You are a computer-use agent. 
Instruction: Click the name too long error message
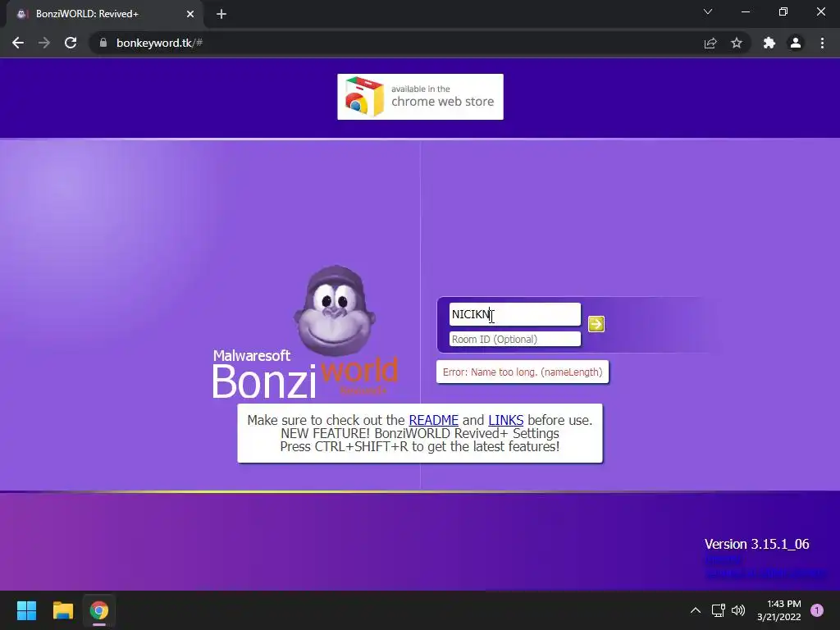point(523,372)
